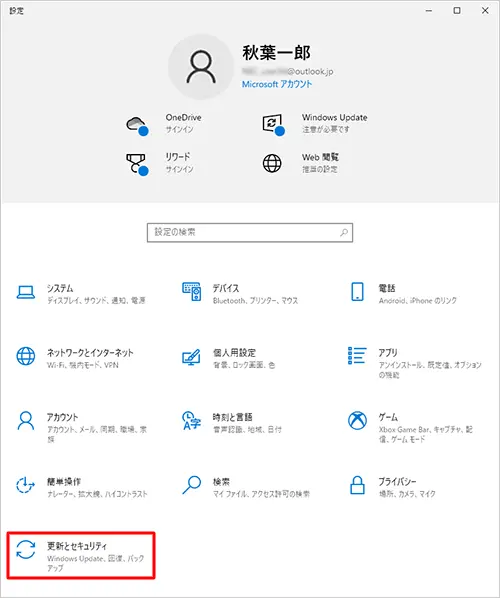
Task: Click the search box magnifier icon
Action: 344,232
